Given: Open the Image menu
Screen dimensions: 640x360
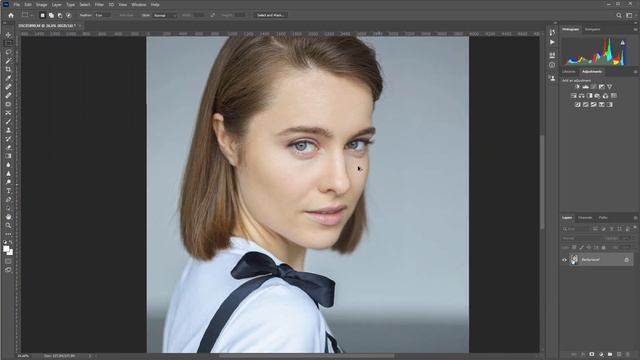Looking at the screenshot, I should (x=41, y=4).
